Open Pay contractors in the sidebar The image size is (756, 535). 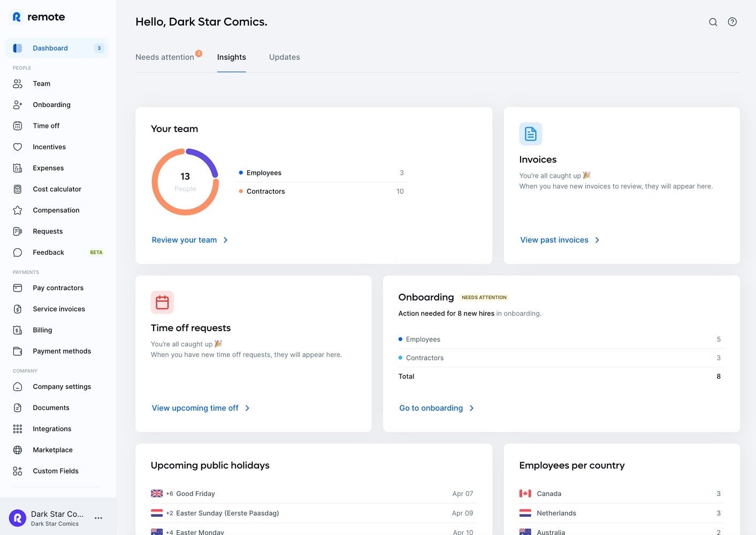pyautogui.click(x=58, y=288)
